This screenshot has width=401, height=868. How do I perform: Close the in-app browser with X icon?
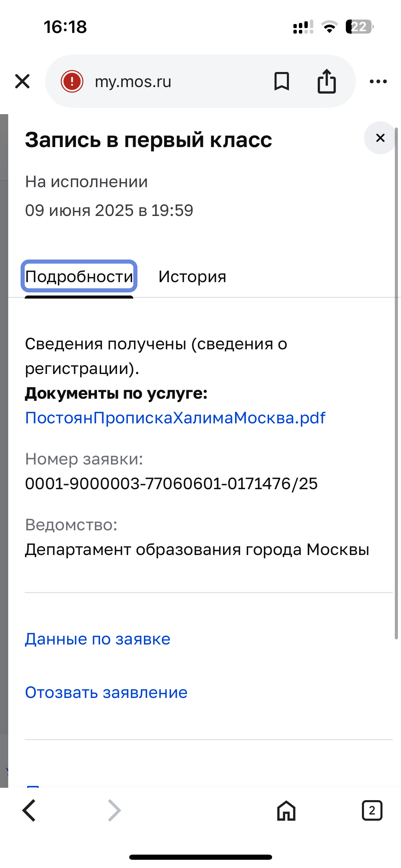coord(23,81)
